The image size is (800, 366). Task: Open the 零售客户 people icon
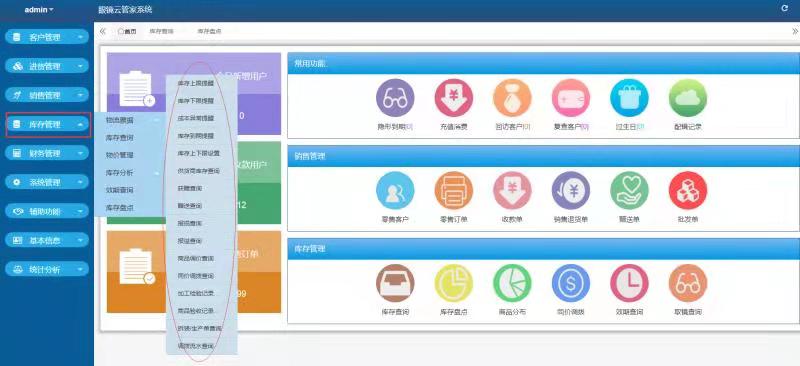(395, 190)
